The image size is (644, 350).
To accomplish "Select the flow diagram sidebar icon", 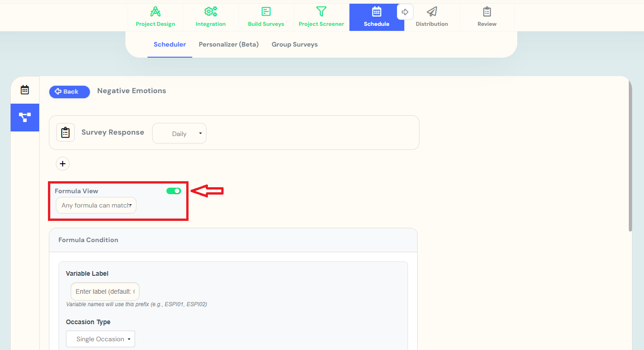I will click(x=25, y=117).
